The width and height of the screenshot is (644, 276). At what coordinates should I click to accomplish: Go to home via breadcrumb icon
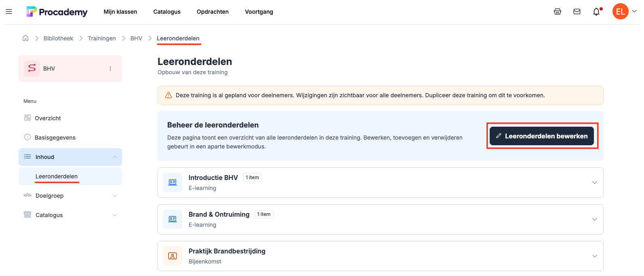pyautogui.click(x=25, y=38)
